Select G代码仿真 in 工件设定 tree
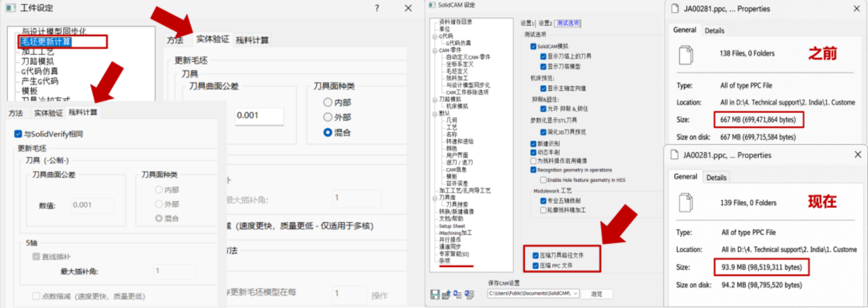 click(x=39, y=71)
